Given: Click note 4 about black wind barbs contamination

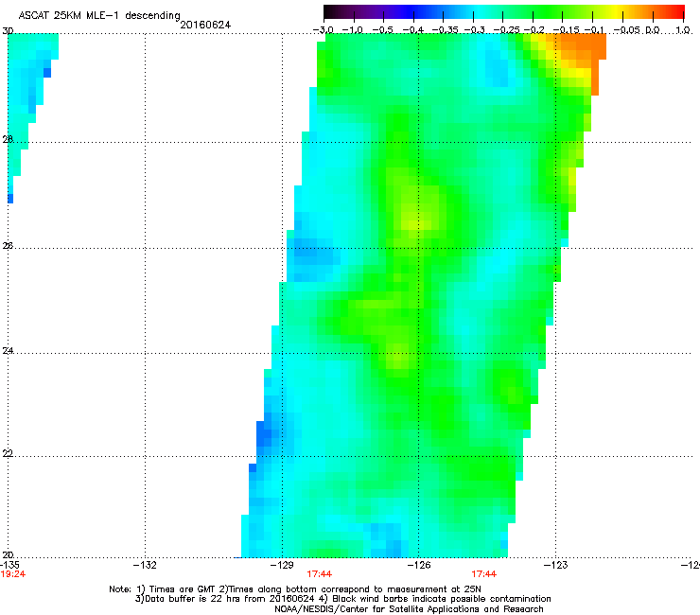Looking at the screenshot, I should point(435,599).
